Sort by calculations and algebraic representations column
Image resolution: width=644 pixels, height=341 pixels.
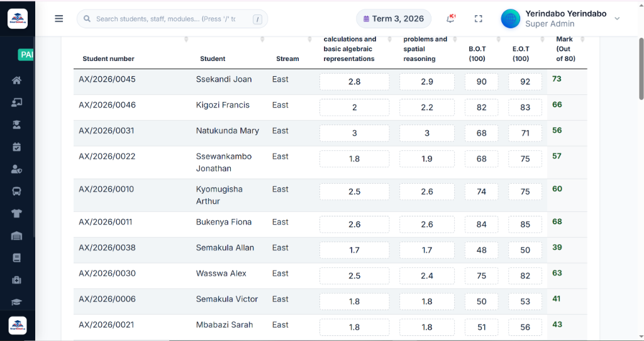pos(350,49)
